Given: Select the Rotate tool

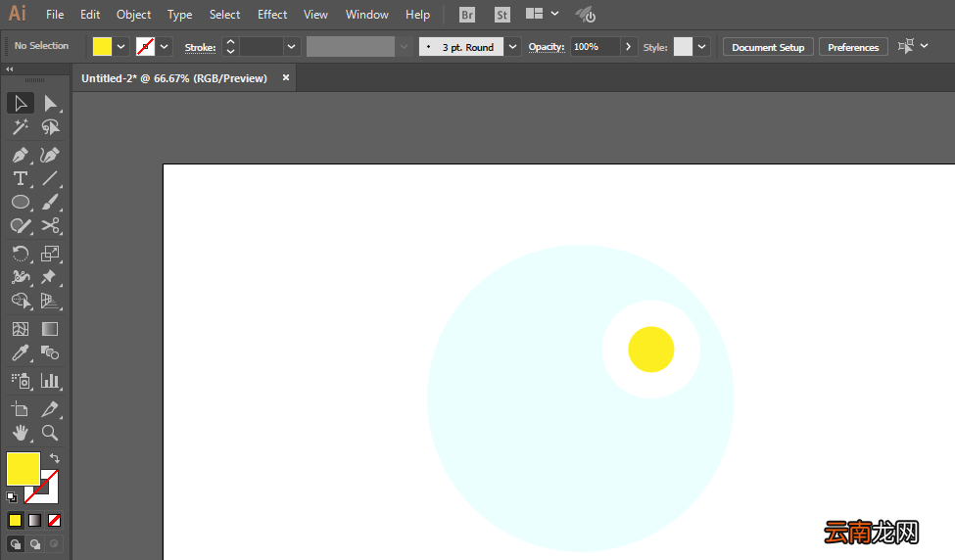Looking at the screenshot, I should pos(21,254).
